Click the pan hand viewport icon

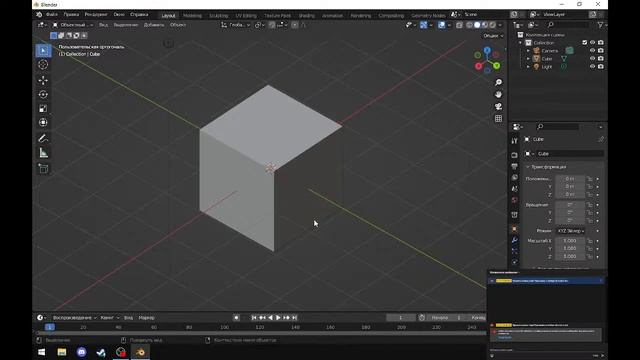(498, 94)
